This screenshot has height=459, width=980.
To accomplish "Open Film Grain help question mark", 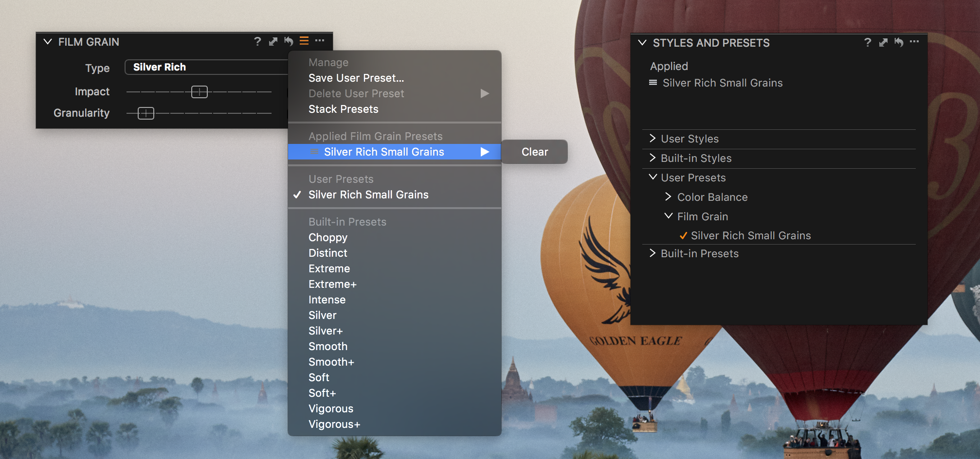I will click(x=257, y=42).
